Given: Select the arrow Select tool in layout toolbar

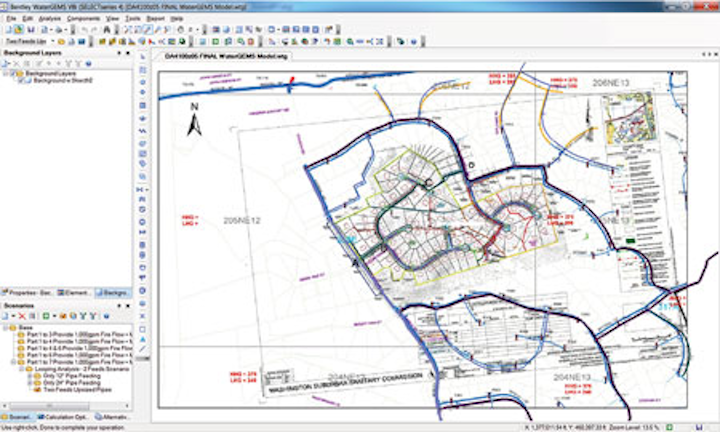Looking at the screenshot, I should tap(143, 57).
